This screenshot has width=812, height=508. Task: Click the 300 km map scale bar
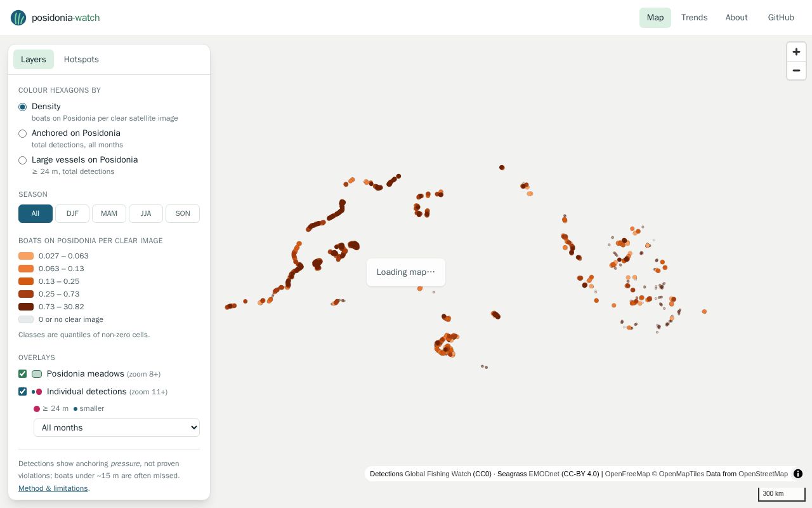pyautogui.click(x=782, y=494)
